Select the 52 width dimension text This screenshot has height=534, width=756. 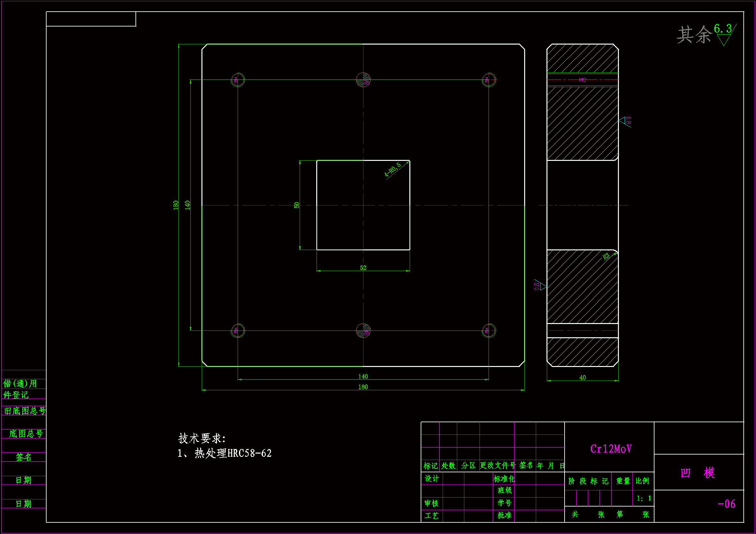[x=363, y=268]
